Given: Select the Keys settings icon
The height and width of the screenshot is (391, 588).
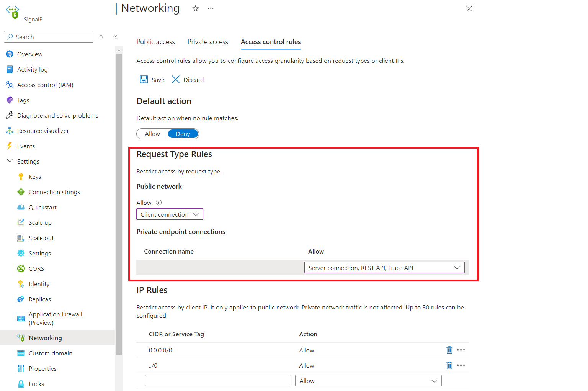Looking at the screenshot, I should point(21,177).
